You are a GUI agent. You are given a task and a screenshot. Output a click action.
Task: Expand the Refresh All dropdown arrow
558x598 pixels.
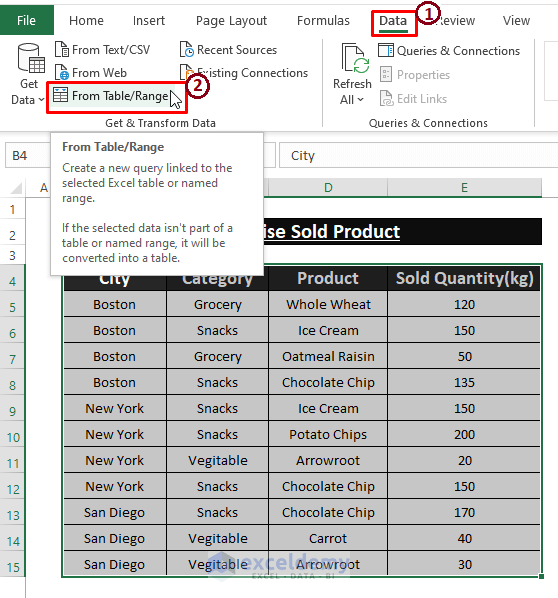[x=360, y=100]
